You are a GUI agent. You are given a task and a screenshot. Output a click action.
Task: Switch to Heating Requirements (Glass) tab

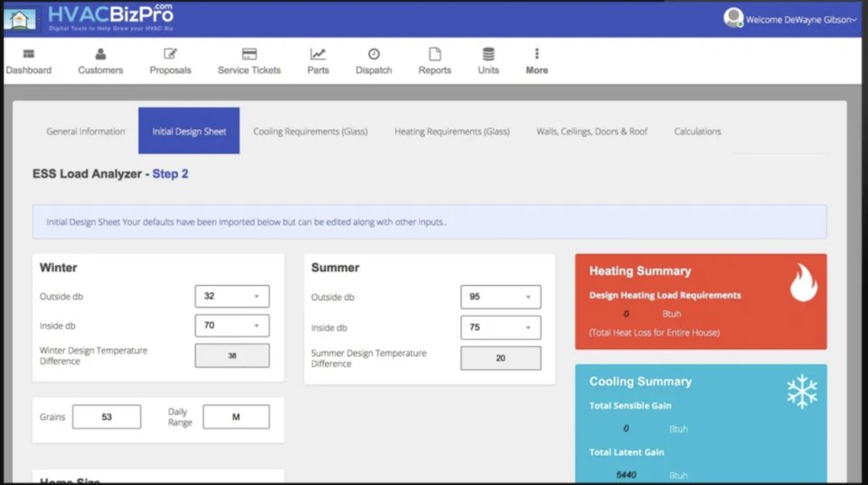[452, 131]
